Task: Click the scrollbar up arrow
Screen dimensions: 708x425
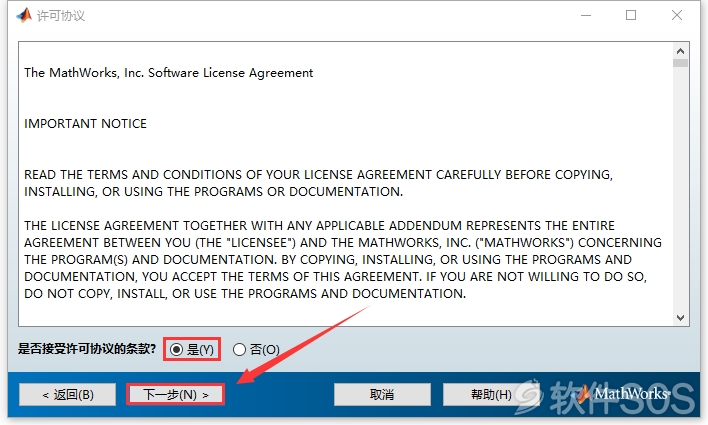Action: pyautogui.click(x=680, y=51)
